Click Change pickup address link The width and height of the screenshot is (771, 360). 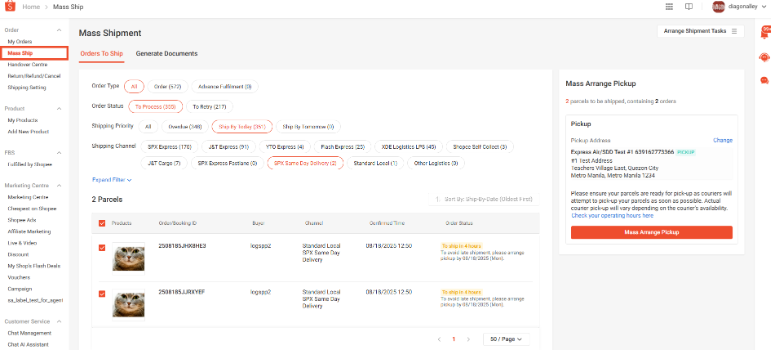[723, 140]
